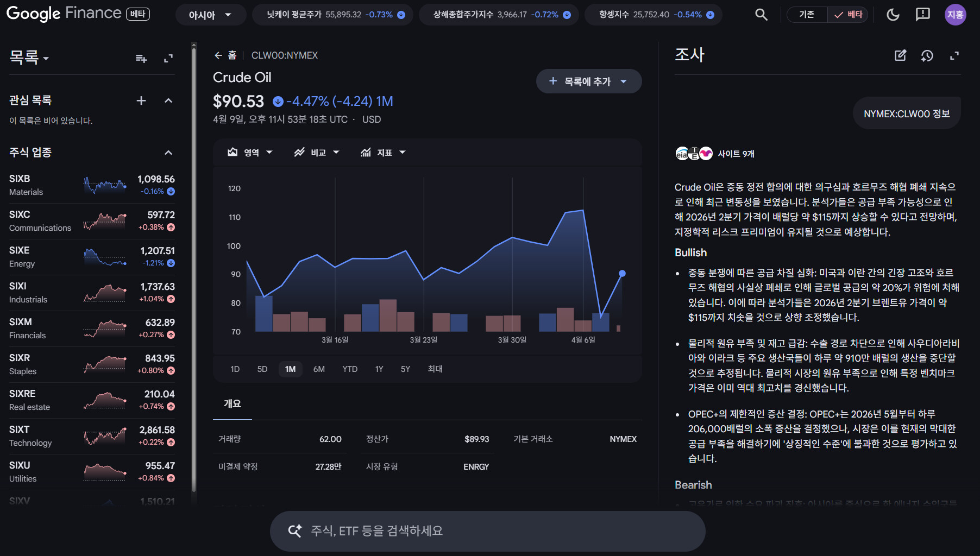This screenshot has width=980, height=556.
Task: Click the NYMEX:CLW00 정보 chip
Action: click(907, 113)
